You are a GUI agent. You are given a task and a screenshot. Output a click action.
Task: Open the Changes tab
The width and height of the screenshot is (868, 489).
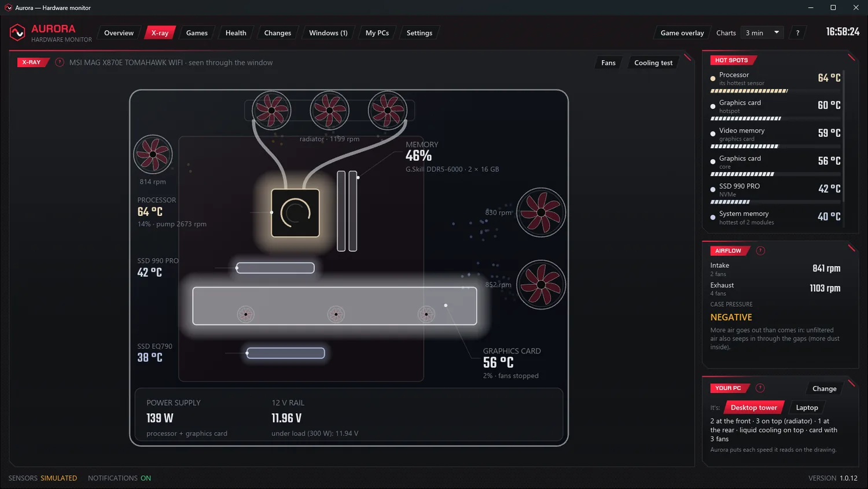278,33
